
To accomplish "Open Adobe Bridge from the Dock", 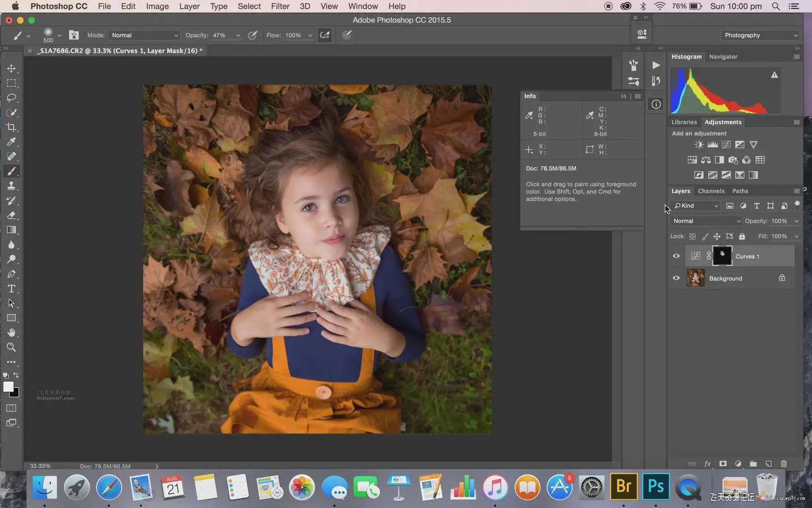I will click(624, 486).
